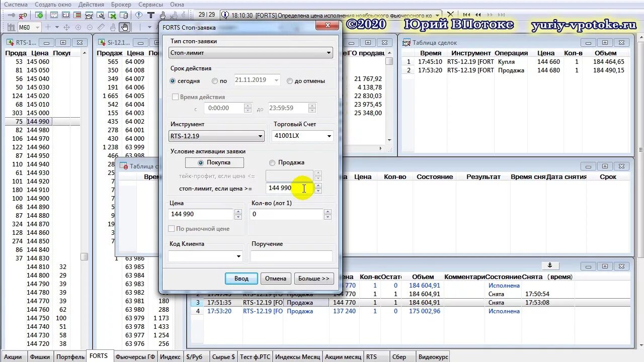Select the highlighted hand pan tool

[124, 27]
